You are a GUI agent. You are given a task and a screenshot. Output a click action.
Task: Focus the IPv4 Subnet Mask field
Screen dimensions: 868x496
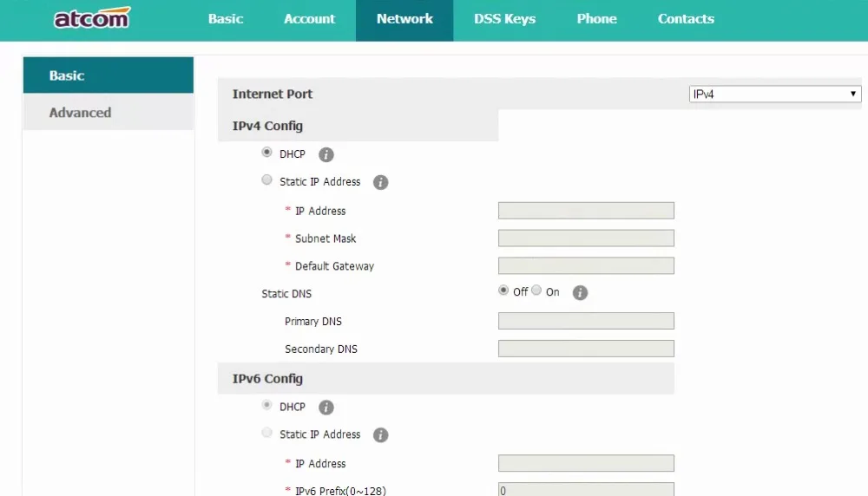586,238
